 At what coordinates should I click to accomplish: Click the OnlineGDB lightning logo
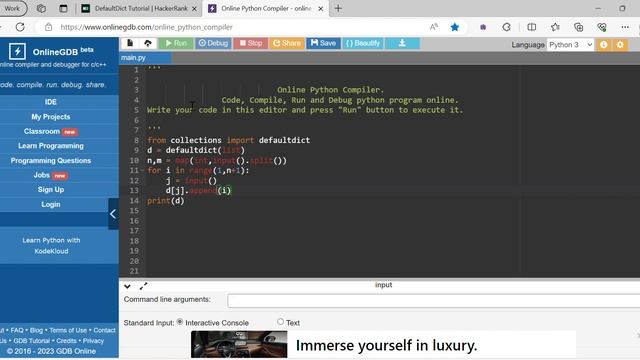pos(17,51)
